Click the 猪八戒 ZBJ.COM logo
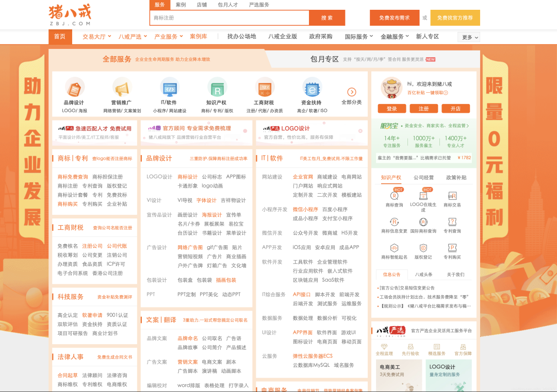557x392 pixels. pos(70,14)
